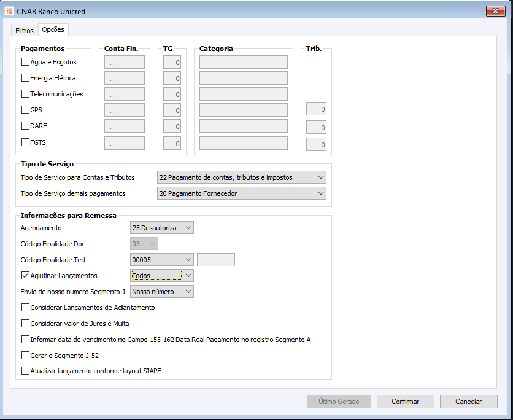
Task: Open the Aglutinar Lançamentos Todos dropdown
Action: pyautogui.click(x=161, y=276)
